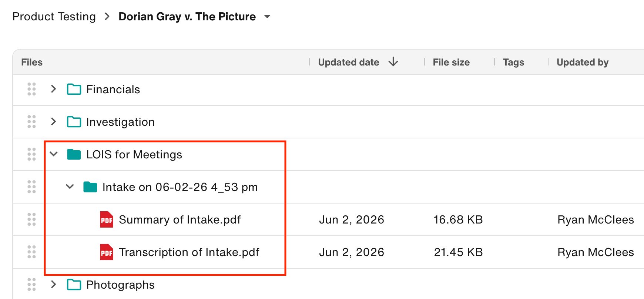
Task: Sort by the Files column header
Action: 32,62
